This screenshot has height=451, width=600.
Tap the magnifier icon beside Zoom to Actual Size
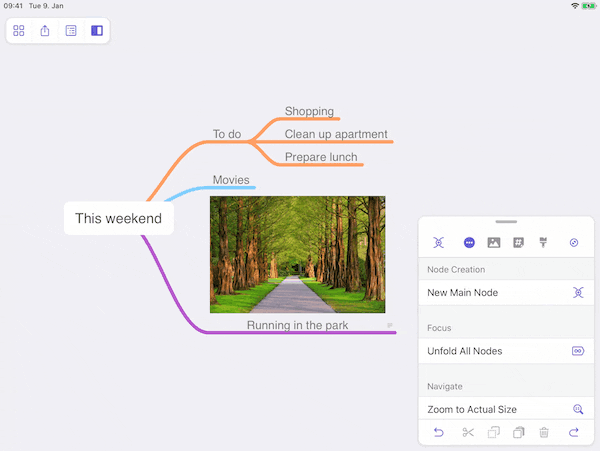tap(578, 409)
